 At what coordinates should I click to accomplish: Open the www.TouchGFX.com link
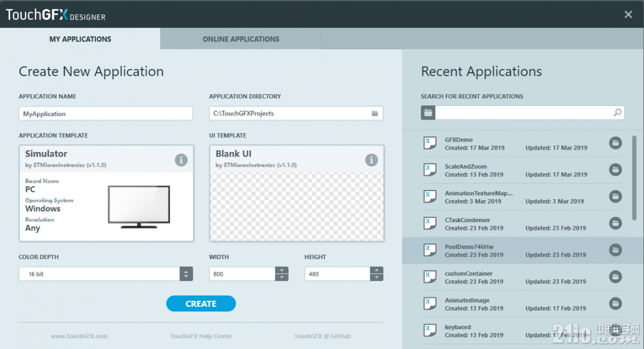point(79,336)
